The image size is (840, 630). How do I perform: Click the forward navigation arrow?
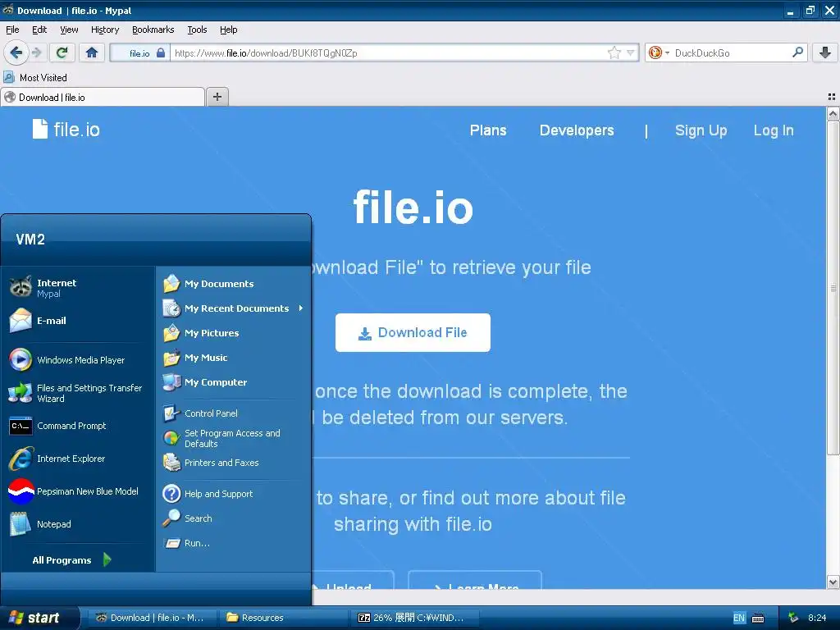36,52
